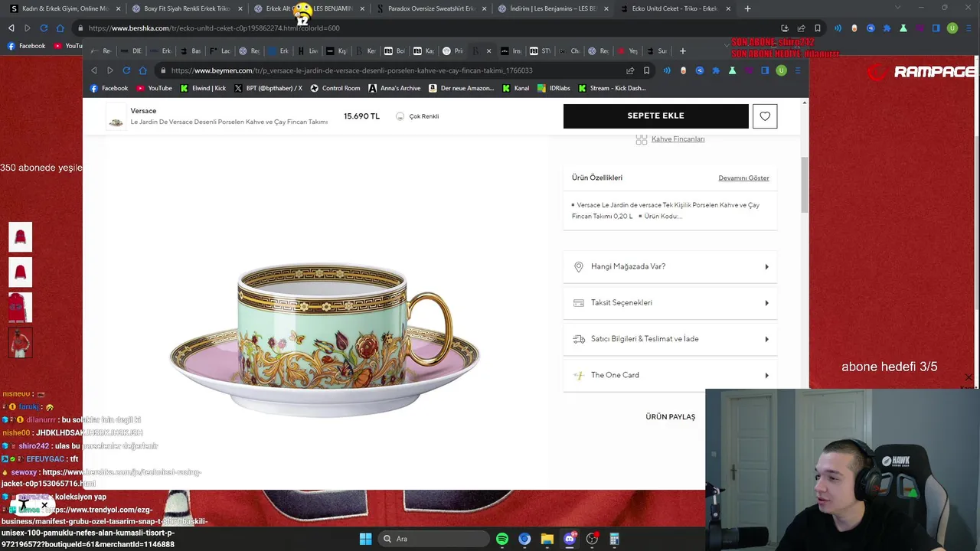Screen dimensions: 980x551
Task: Add product to wishlist with heart icon
Action: (765, 116)
